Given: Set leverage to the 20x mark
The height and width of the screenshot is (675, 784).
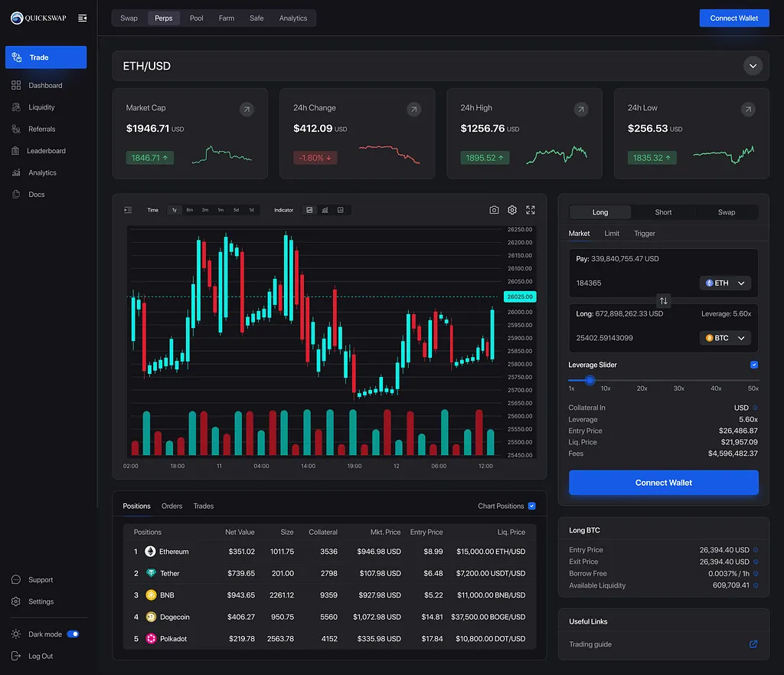Looking at the screenshot, I should tap(642, 388).
